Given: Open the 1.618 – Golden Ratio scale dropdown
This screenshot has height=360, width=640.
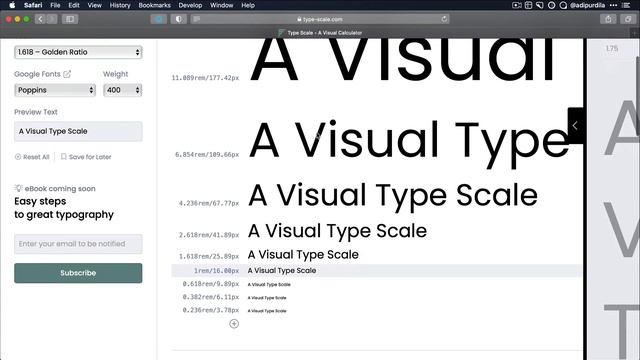Looking at the screenshot, I should (78, 52).
